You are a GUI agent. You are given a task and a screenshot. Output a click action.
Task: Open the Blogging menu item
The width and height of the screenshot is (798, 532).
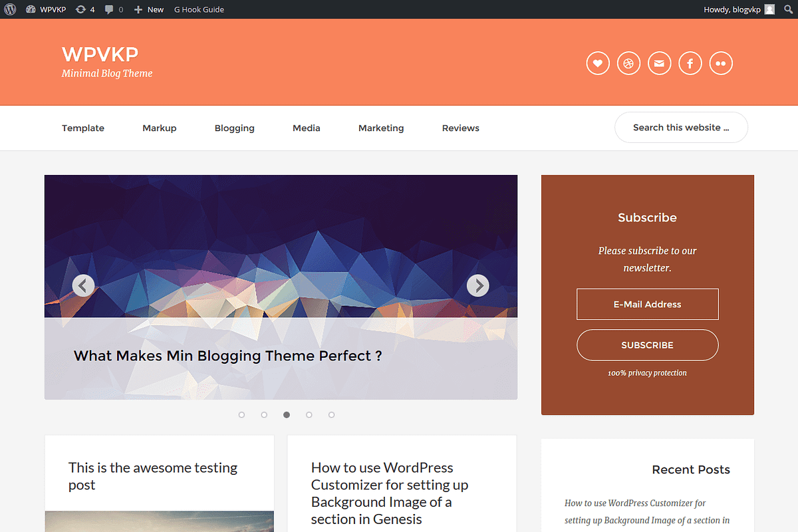tap(235, 128)
